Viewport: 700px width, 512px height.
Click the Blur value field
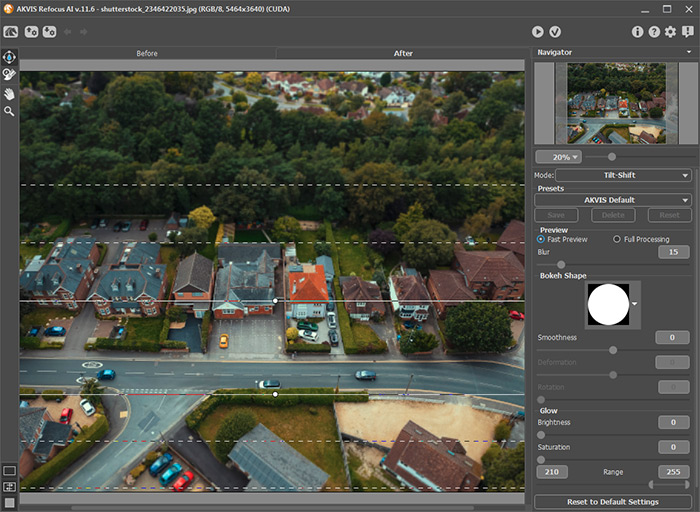(673, 252)
